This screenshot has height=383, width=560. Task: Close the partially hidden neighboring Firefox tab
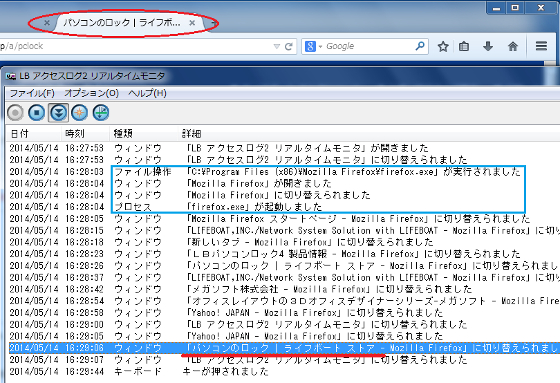[47, 23]
